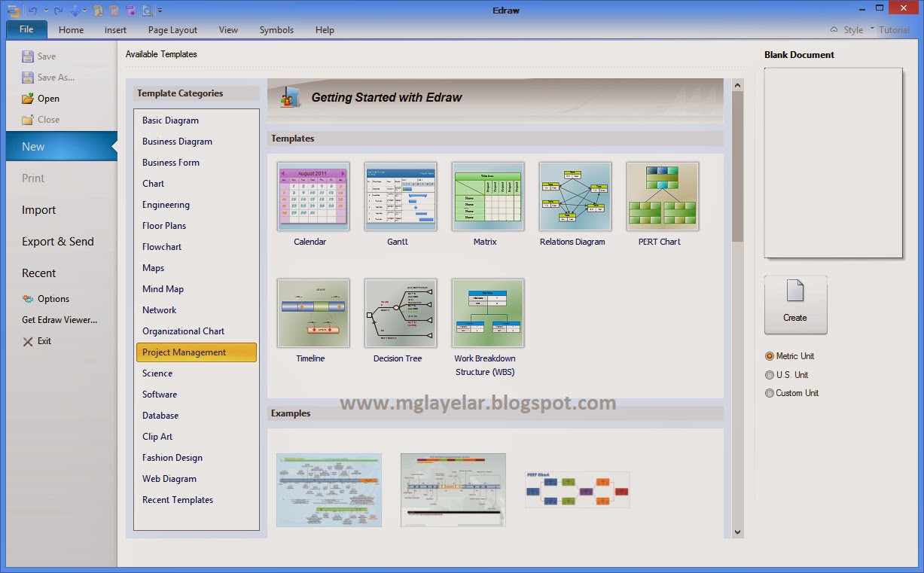Click the blue four-way arrows icon
Viewport: 924px width, 573px height.
pos(75,11)
